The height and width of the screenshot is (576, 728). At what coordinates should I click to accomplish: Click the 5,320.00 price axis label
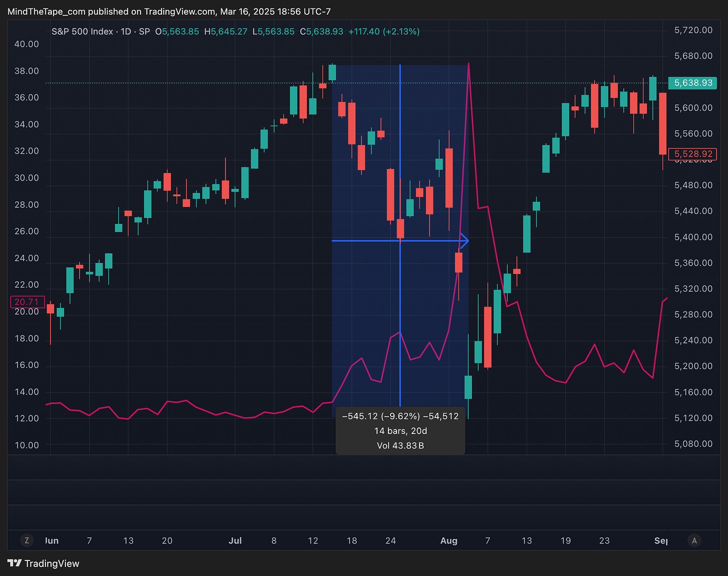click(x=693, y=289)
